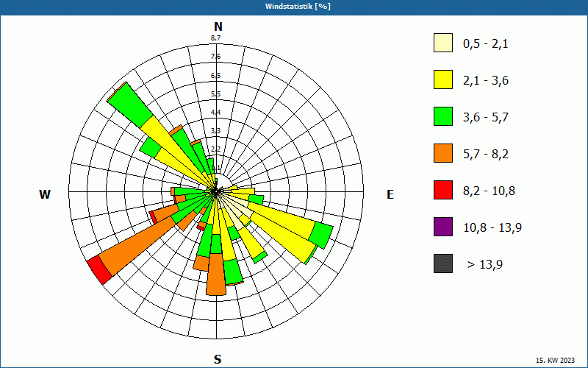Click the orange end of the south bar
Viewport: 588px width, 368px height.
coord(216,274)
